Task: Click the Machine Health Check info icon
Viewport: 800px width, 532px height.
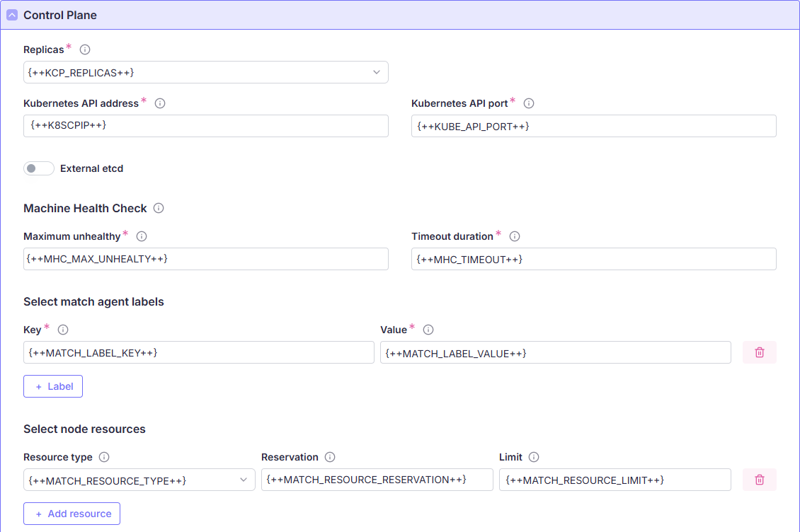Action: click(159, 208)
